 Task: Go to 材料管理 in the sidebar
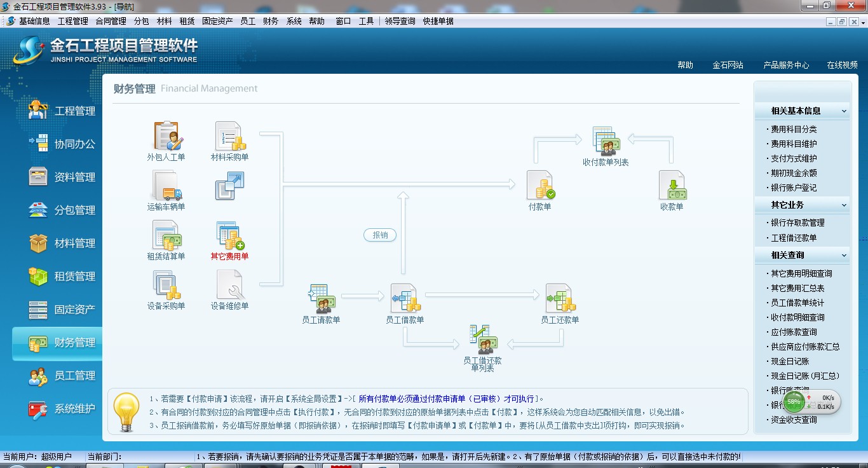[62, 243]
